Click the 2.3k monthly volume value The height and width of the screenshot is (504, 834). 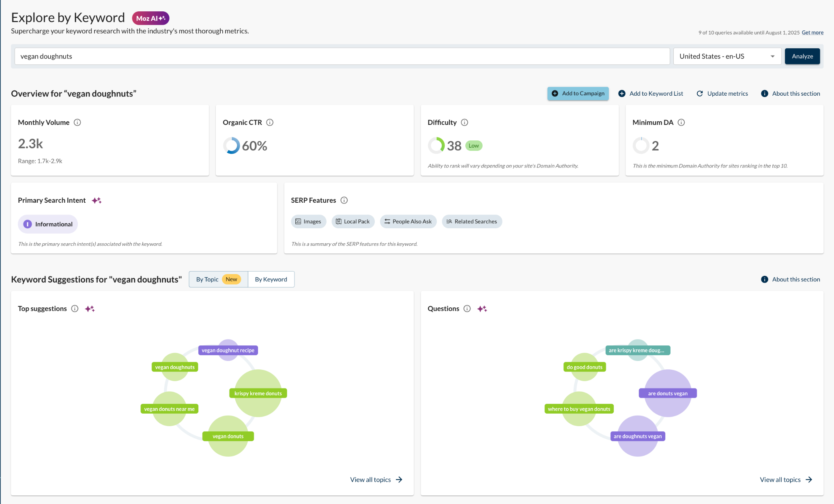30,144
